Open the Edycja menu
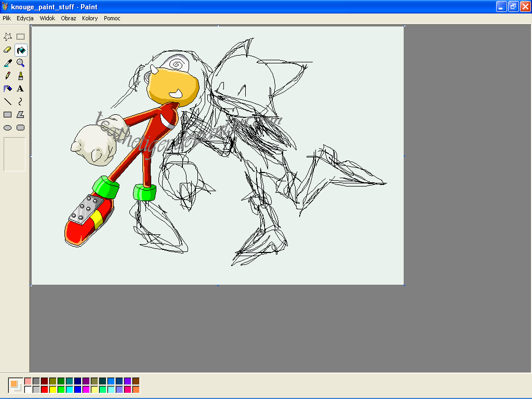The image size is (532, 399). [x=25, y=18]
